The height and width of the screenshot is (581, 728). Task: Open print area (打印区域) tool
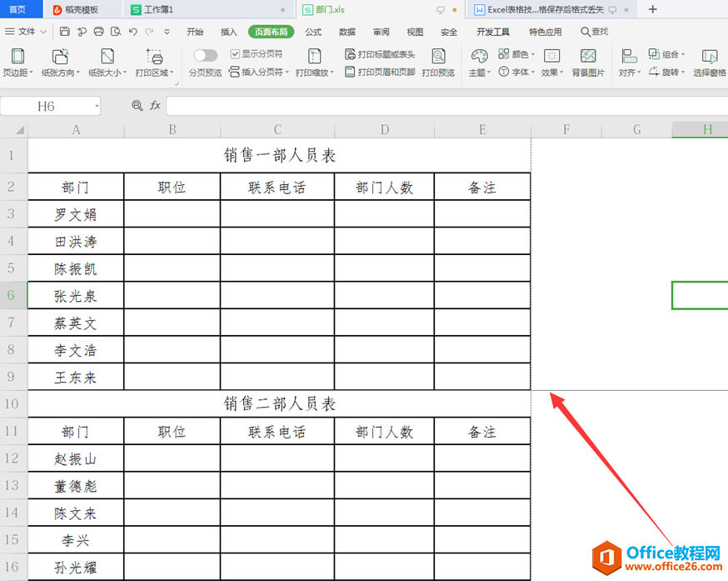click(154, 62)
